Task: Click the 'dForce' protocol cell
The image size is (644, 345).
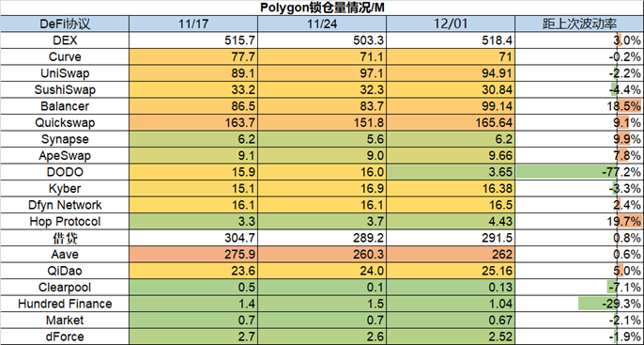Action: tap(65, 337)
